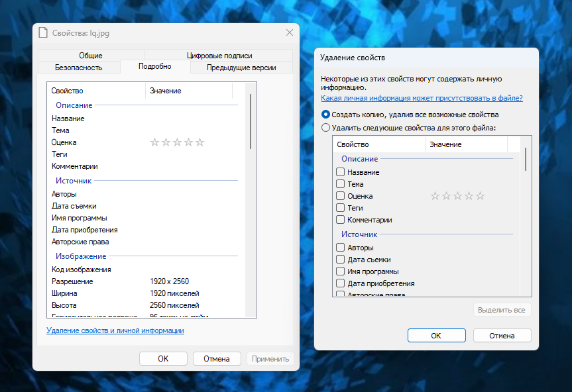Click Значение column header in Properties window

[x=189, y=91]
